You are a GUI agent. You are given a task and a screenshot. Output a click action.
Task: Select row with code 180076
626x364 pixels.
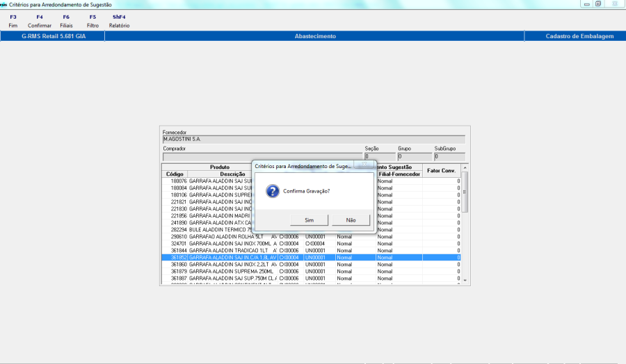311,181
